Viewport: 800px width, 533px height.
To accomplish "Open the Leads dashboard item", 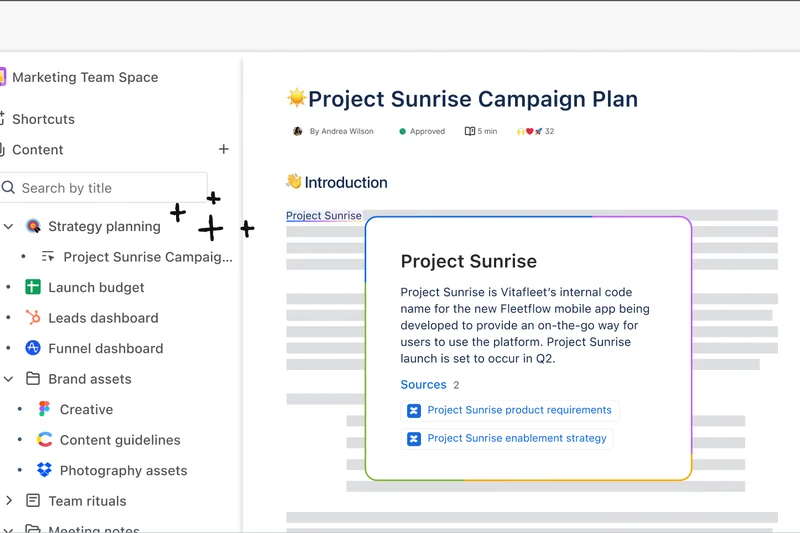I will tap(104, 318).
